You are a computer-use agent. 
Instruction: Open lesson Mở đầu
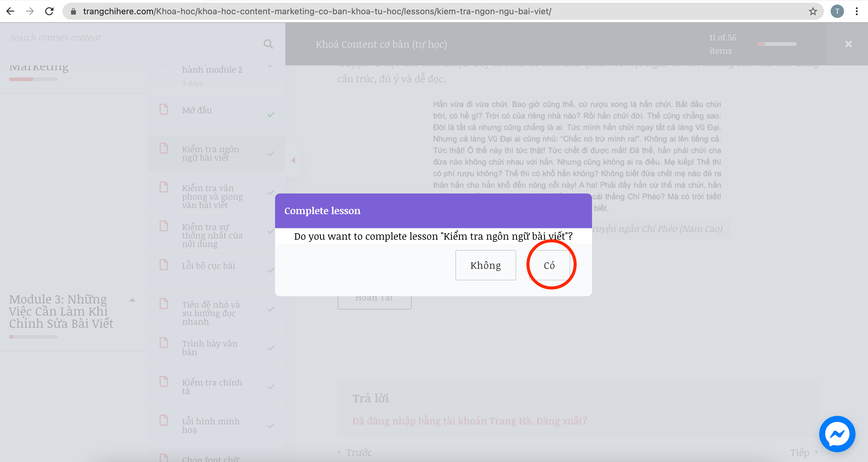197,110
